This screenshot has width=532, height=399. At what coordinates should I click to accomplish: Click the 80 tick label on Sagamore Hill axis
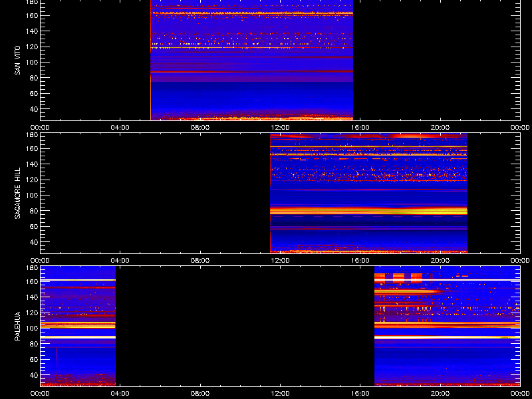(35, 211)
